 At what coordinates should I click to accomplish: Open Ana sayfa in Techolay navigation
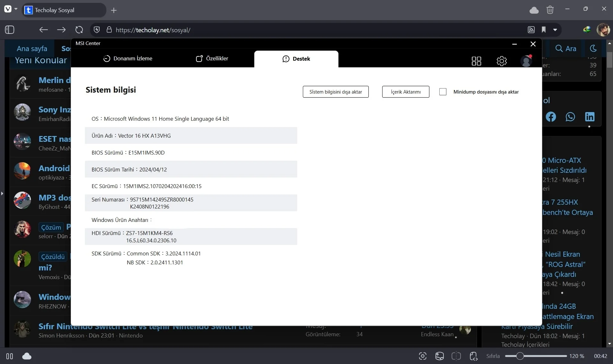pyautogui.click(x=32, y=49)
